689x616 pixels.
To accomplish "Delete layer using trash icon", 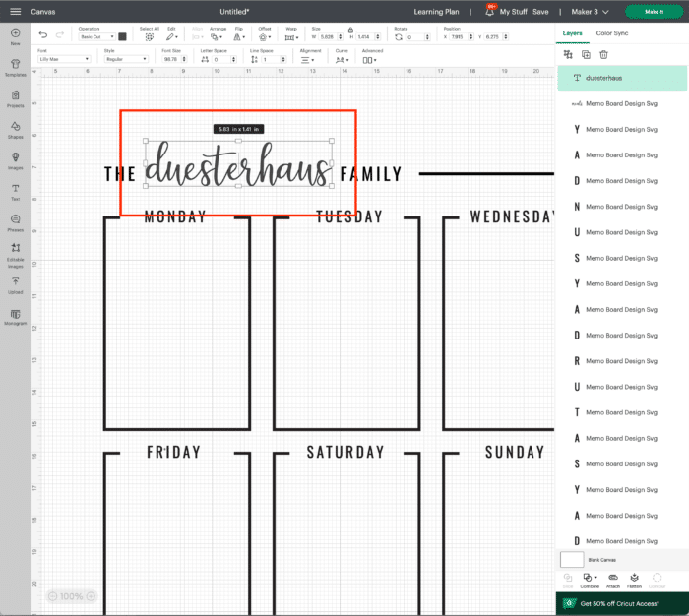I will (x=604, y=54).
